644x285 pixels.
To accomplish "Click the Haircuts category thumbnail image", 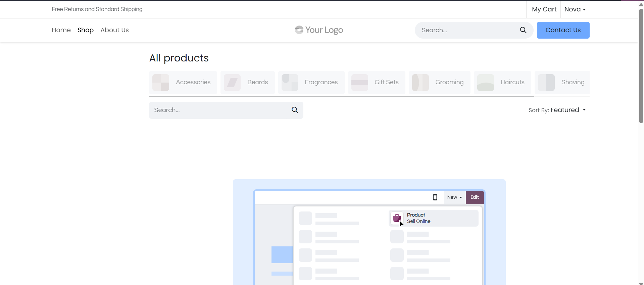I will tap(486, 82).
